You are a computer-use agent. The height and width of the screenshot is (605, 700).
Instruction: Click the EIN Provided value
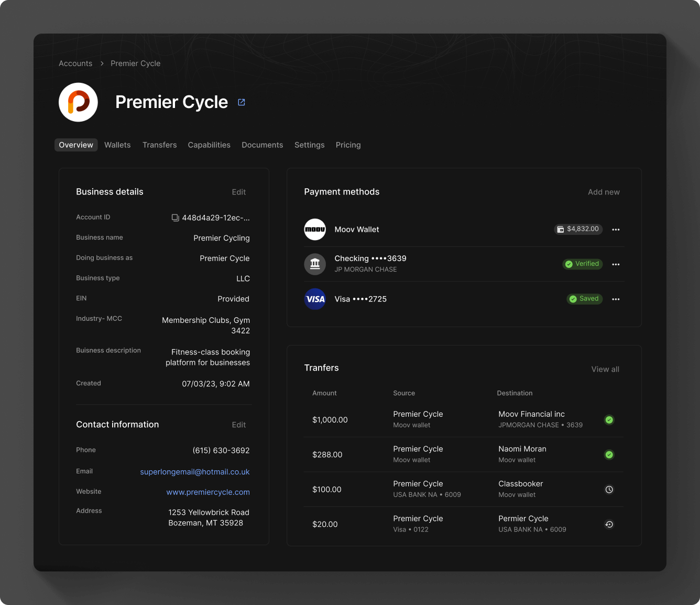click(x=234, y=299)
